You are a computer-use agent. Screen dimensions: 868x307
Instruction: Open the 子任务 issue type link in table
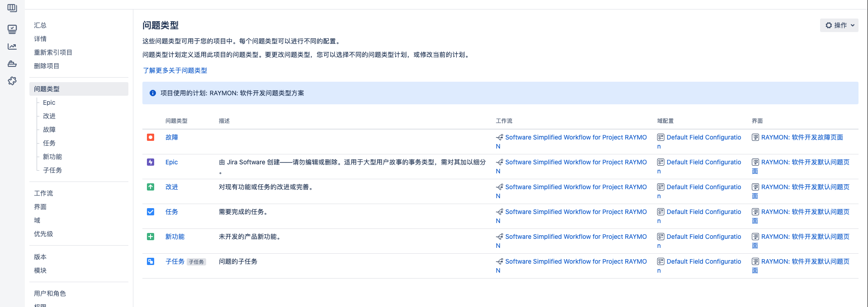point(175,261)
